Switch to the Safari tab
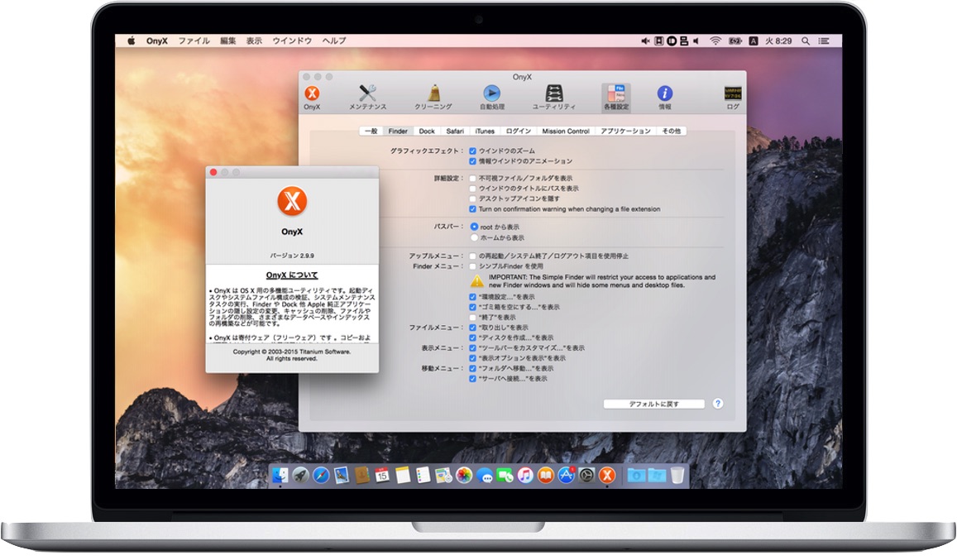Image resolution: width=957 pixels, height=560 pixels. click(x=455, y=132)
